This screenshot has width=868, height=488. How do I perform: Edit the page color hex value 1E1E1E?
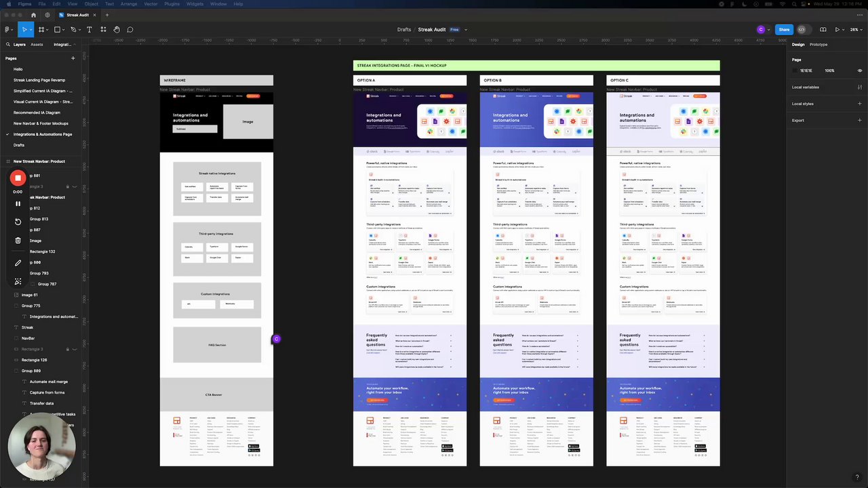[806, 70]
